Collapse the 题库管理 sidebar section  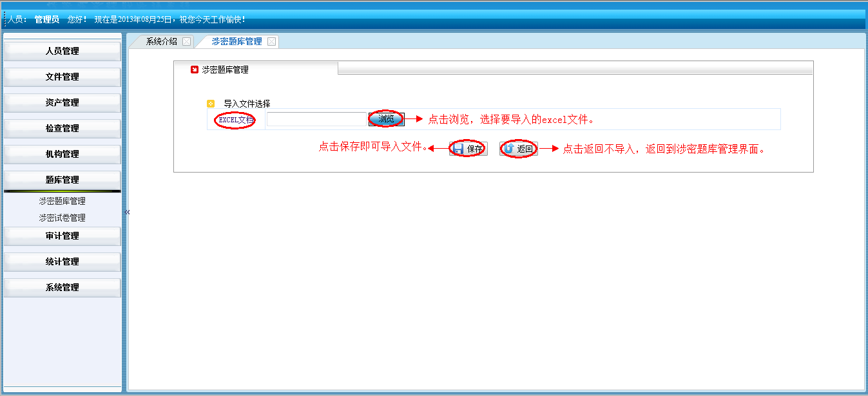[63, 180]
